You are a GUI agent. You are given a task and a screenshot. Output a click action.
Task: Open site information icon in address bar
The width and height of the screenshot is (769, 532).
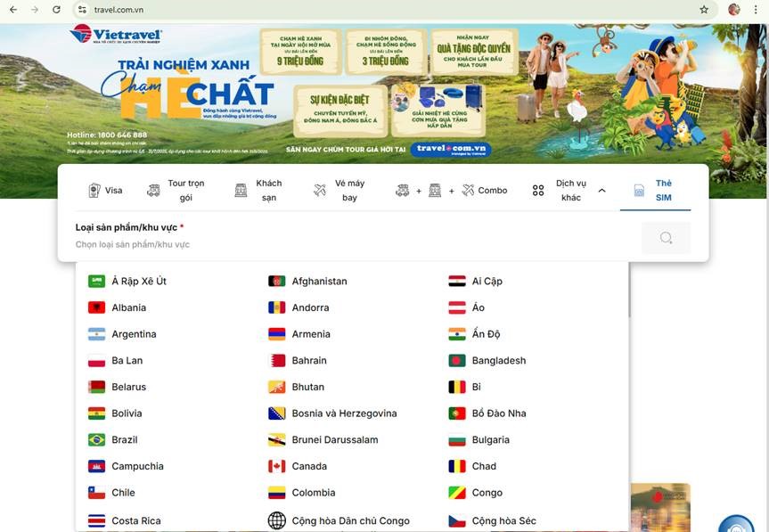pyautogui.click(x=82, y=9)
